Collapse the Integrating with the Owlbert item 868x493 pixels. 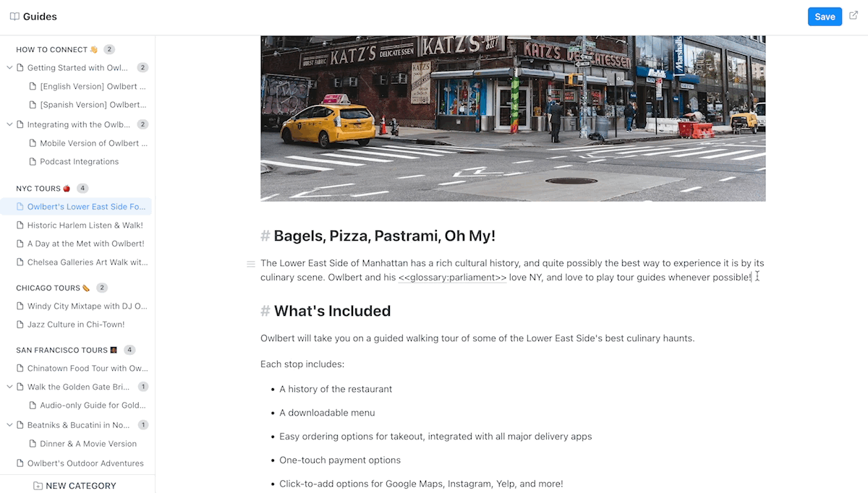point(9,124)
